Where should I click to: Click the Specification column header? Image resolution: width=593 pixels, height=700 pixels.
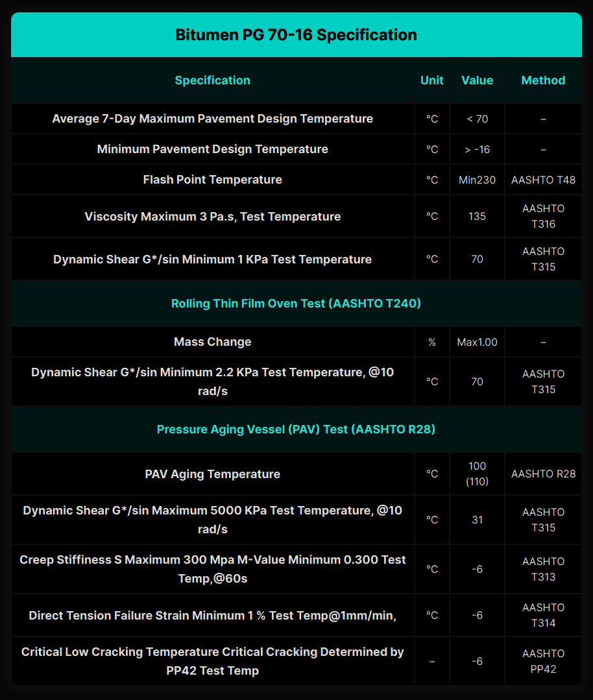click(x=212, y=80)
